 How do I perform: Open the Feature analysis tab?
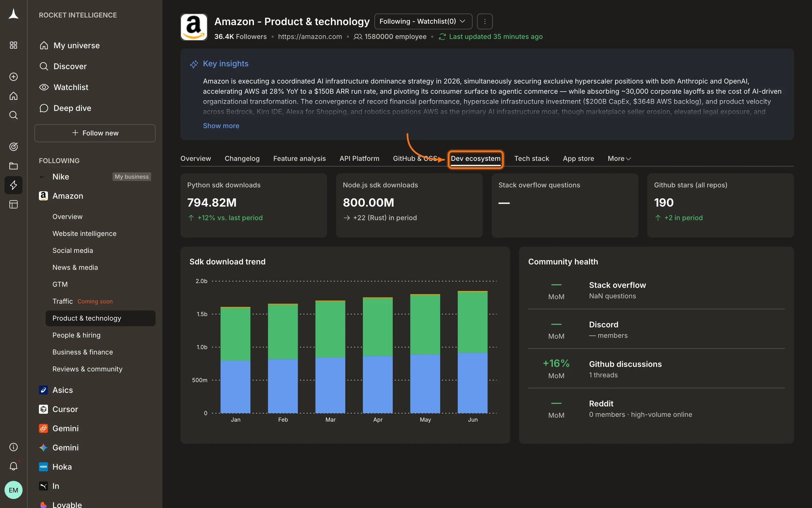(x=299, y=158)
